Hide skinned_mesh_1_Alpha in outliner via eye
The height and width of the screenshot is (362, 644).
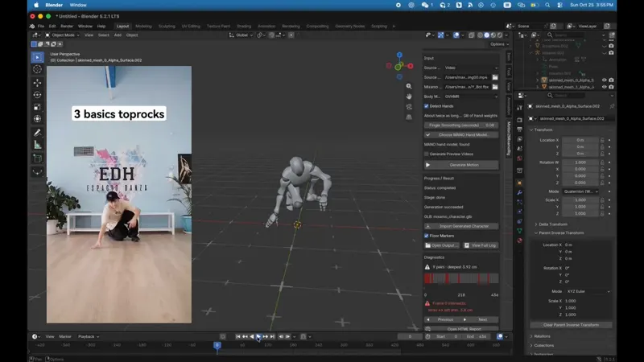pos(605,87)
